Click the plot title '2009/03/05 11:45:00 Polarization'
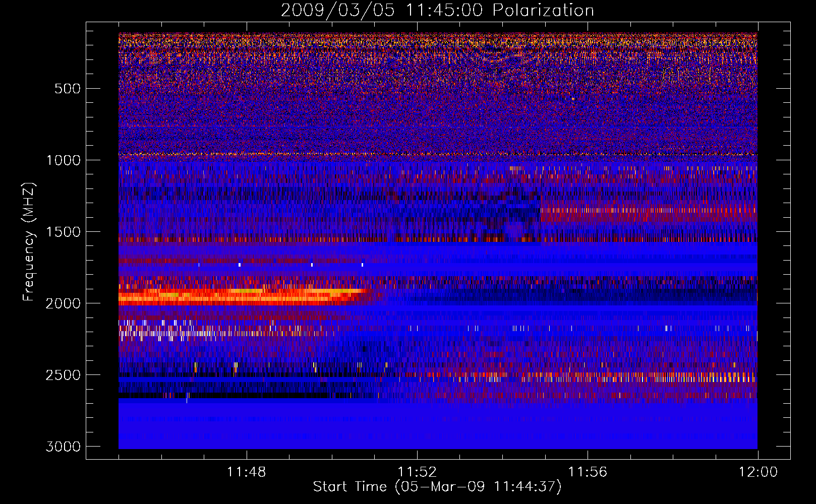 coord(437,10)
